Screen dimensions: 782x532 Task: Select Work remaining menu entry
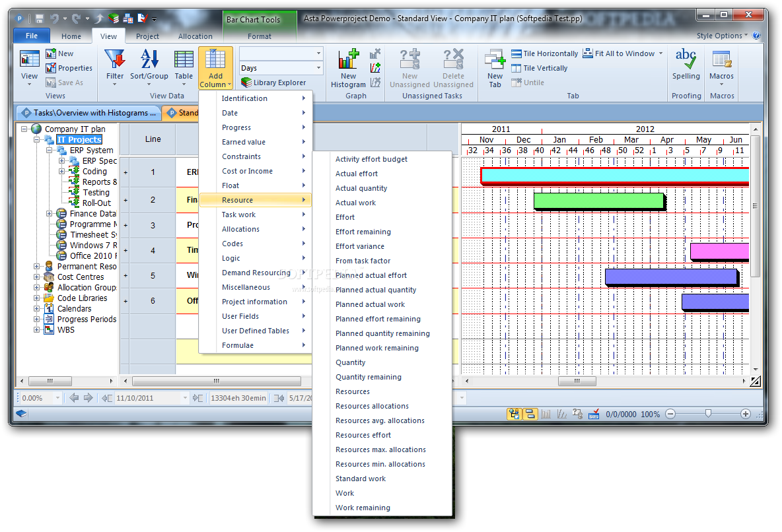[382, 508]
